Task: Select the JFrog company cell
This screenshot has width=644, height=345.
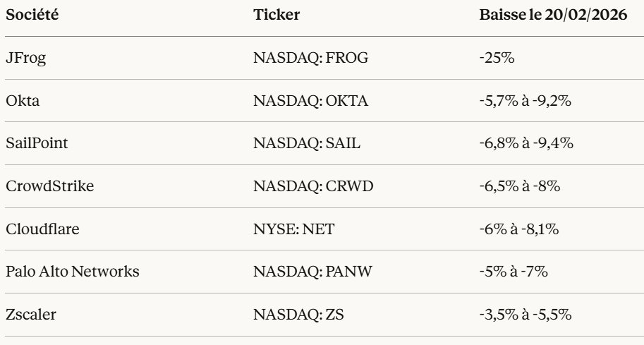Action: (26, 58)
